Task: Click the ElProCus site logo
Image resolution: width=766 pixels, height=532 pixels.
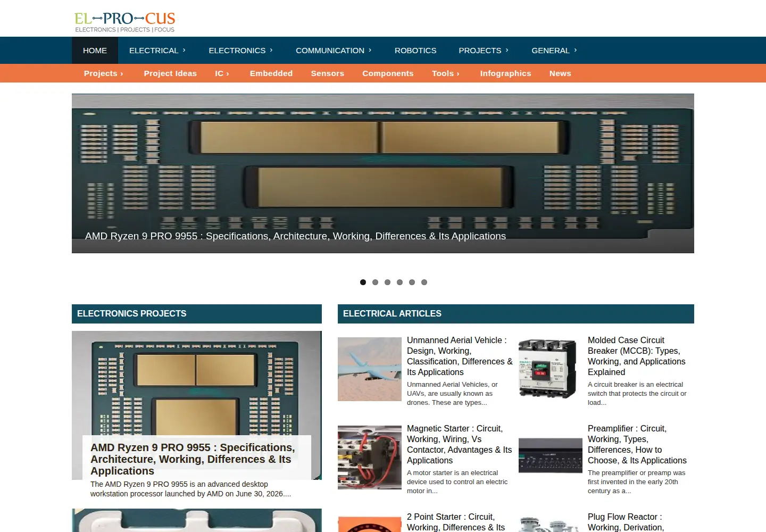Action: coord(125,22)
